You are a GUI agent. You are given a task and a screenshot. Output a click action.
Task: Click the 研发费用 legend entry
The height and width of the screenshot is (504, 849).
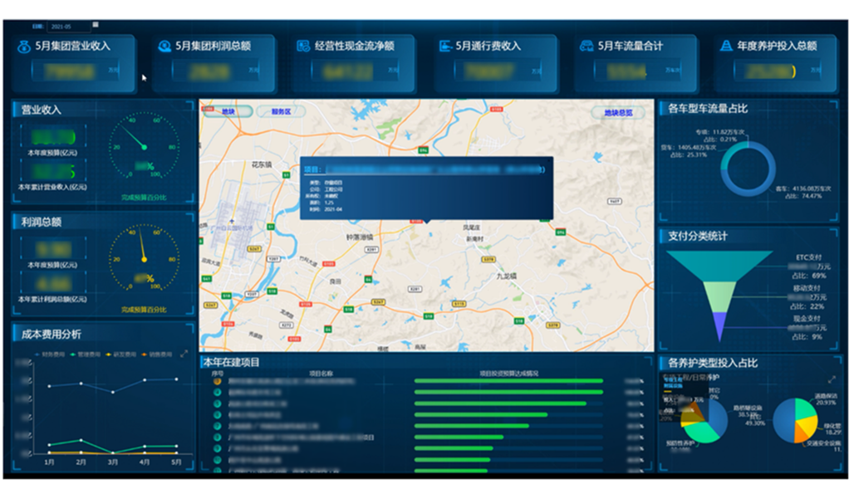(124, 354)
